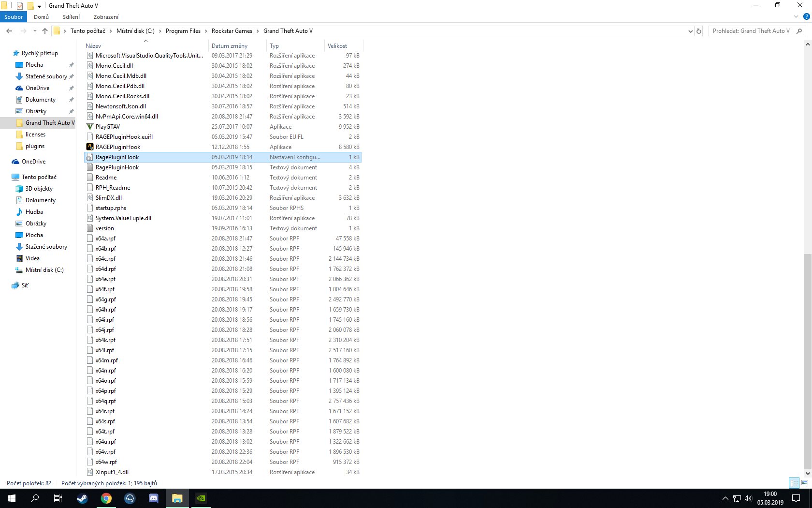Open the action center notifications icon
Viewport: 812px width, 508px height.
click(796, 498)
